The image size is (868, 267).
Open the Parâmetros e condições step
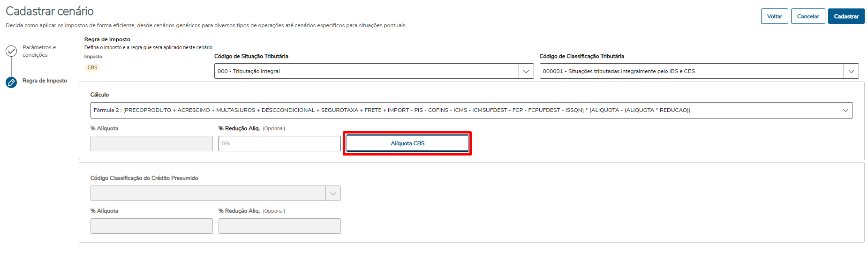click(x=39, y=51)
